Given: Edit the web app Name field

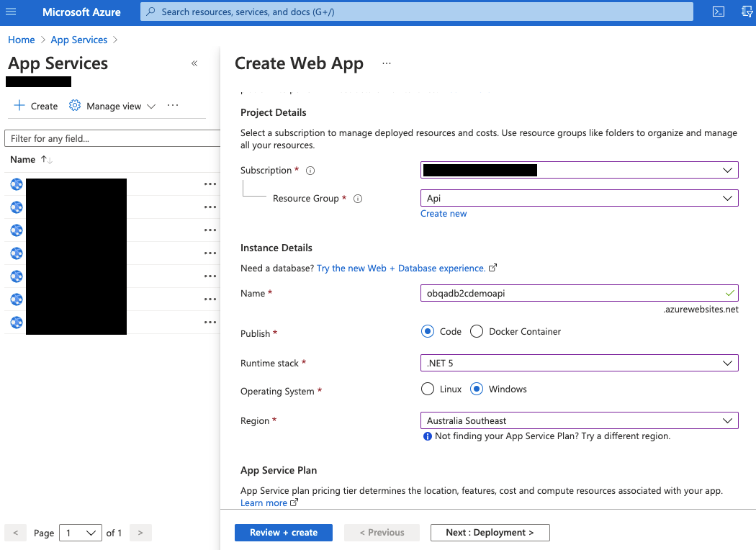Looking at the screenshot, I should pyautogui.click(x=580, y=293).
